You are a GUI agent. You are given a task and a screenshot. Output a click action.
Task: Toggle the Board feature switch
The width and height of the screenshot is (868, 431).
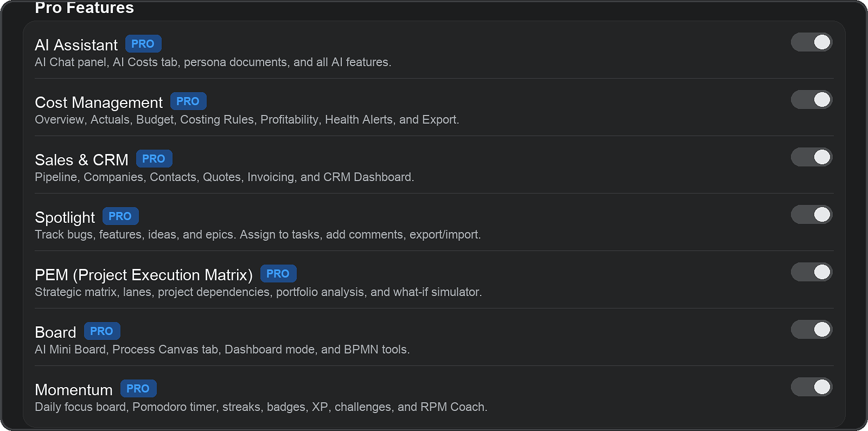point(812,330)
